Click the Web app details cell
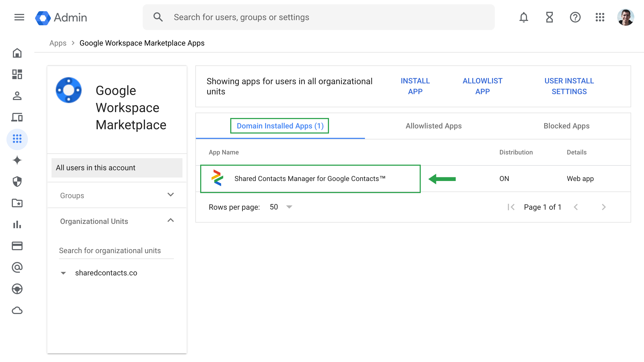Viewport: 644px width, 362px height. click(x=580, y=179)
